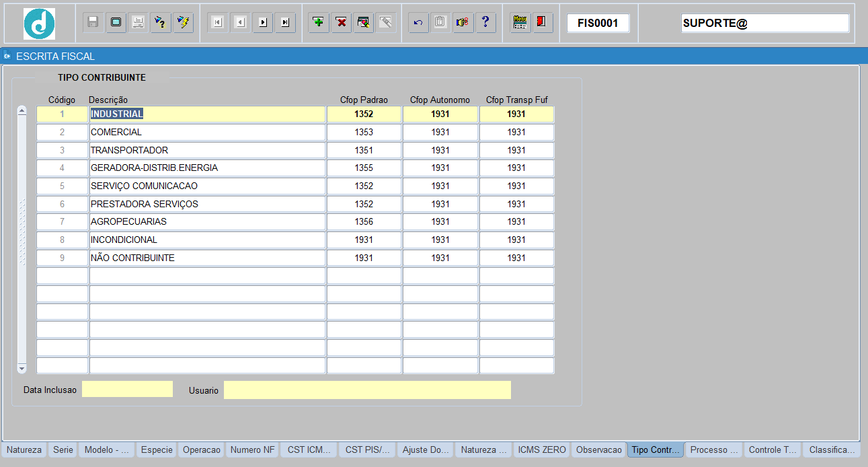Exit the form with red door icon
This screenshot has height=467, width=868.
point(542,22)
